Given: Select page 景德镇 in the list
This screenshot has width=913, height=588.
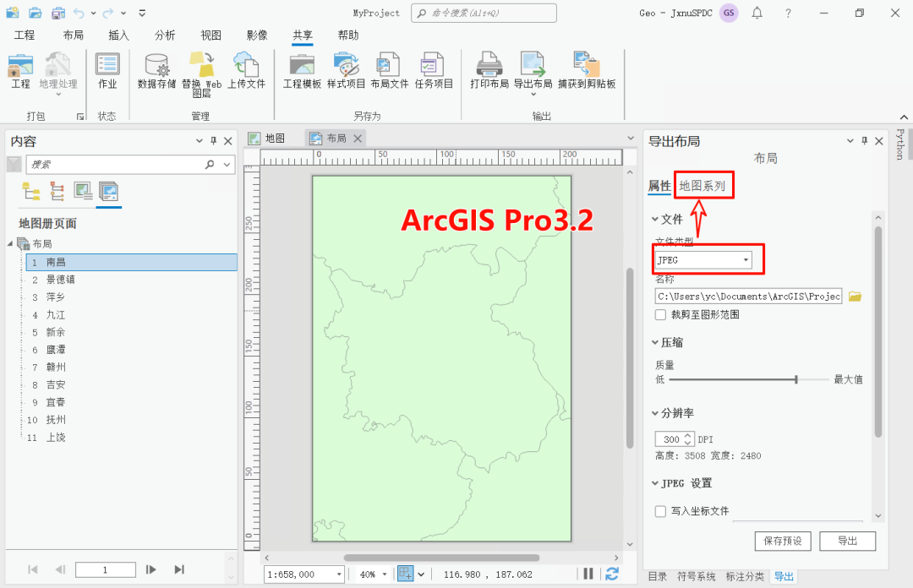Looking at the screenshot, I should pyautogui.click(x=131, y=280).
